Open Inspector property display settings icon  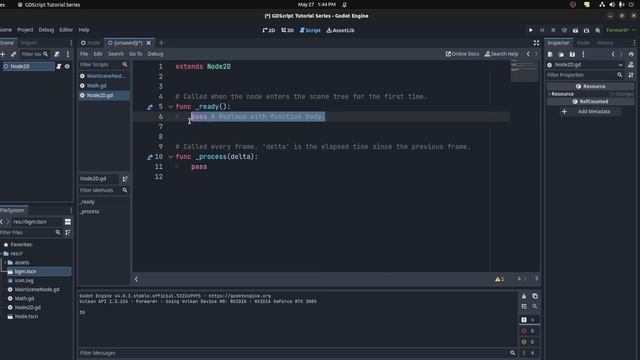tap(631, 75)
